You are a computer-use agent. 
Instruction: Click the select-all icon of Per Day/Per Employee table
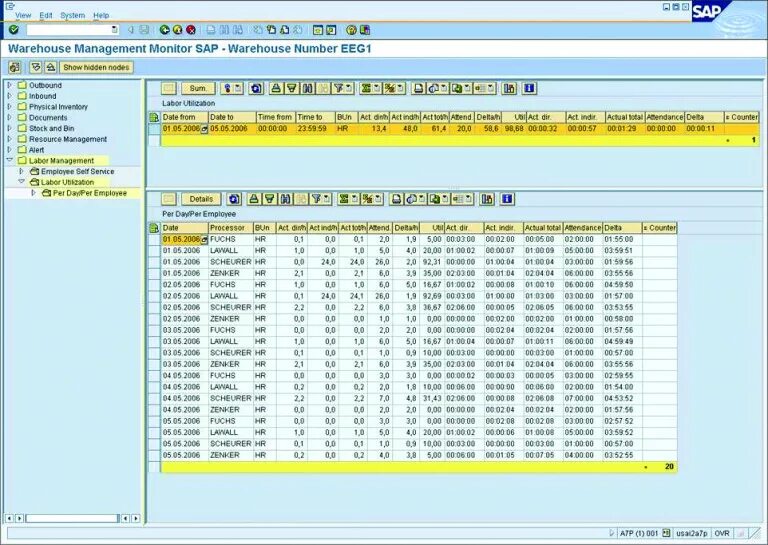pos(154,228)
